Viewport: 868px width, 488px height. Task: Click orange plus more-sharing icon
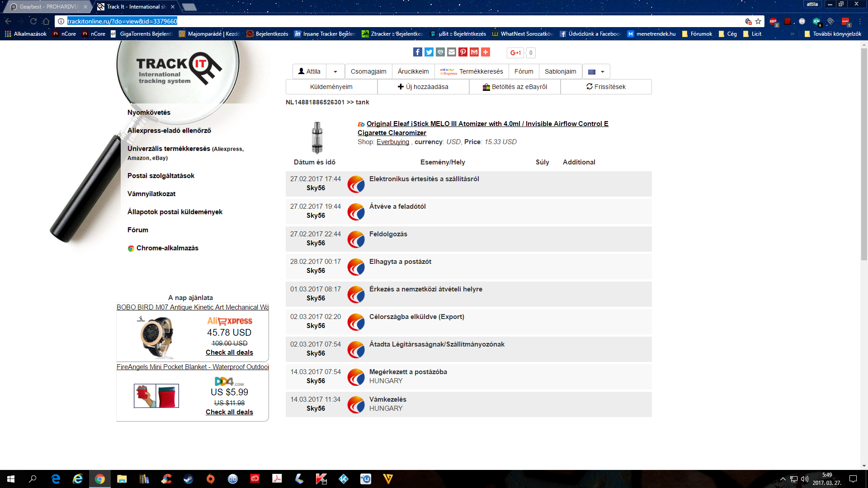486,52
